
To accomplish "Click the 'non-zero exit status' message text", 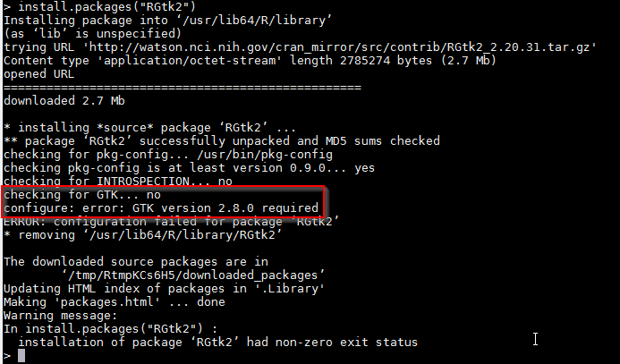I will click(346, 342).
